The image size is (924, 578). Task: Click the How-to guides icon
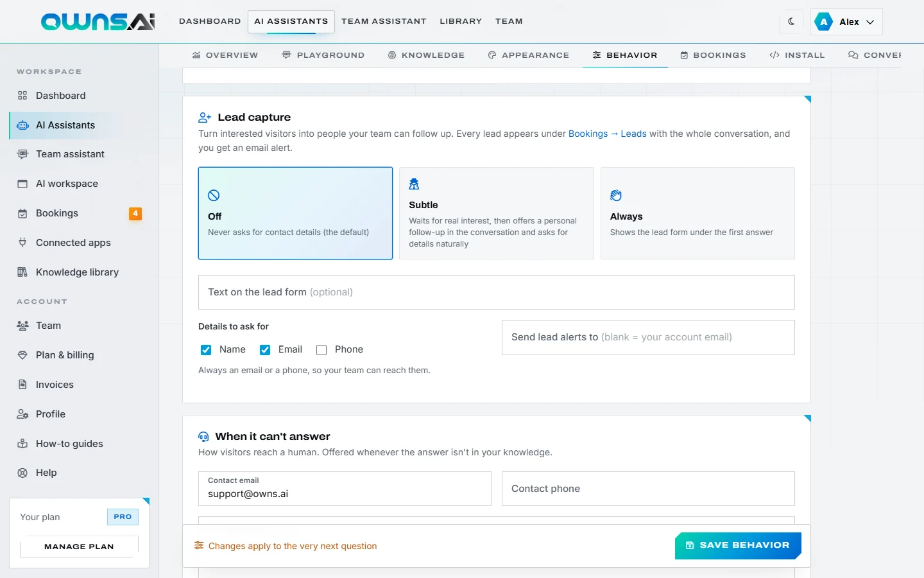coord(22,444)
